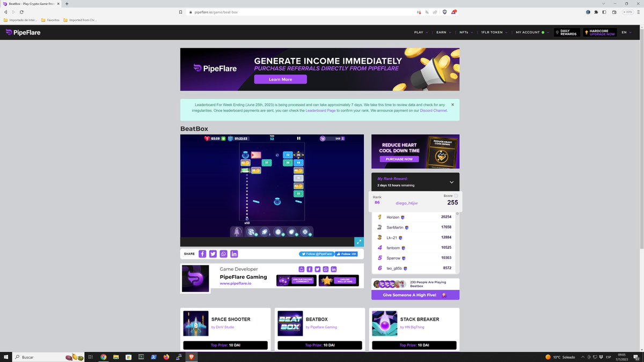The image size is (644, 362).
Task: Pause the BeatBox game
Action: (x=299, y=138)
